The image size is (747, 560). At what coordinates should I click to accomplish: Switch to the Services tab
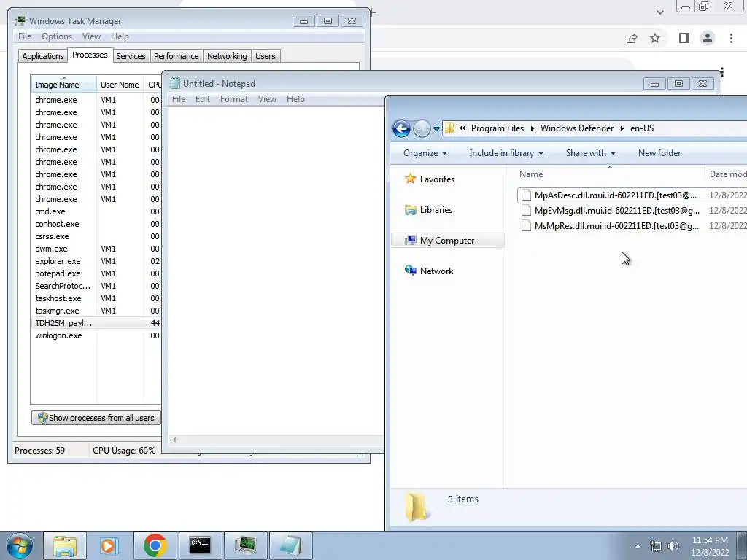tap(131, 56)
